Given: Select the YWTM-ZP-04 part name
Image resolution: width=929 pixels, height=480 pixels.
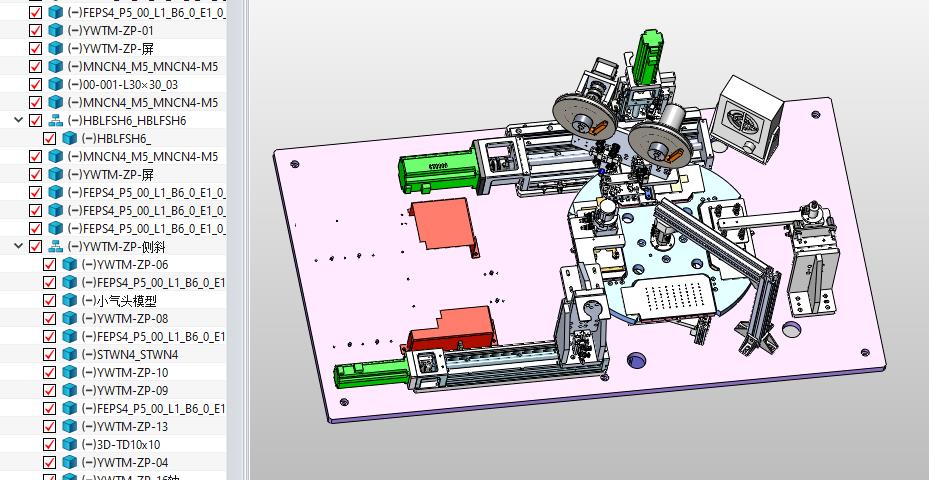Looking at the screenshot, I should [x=125, y=462].
